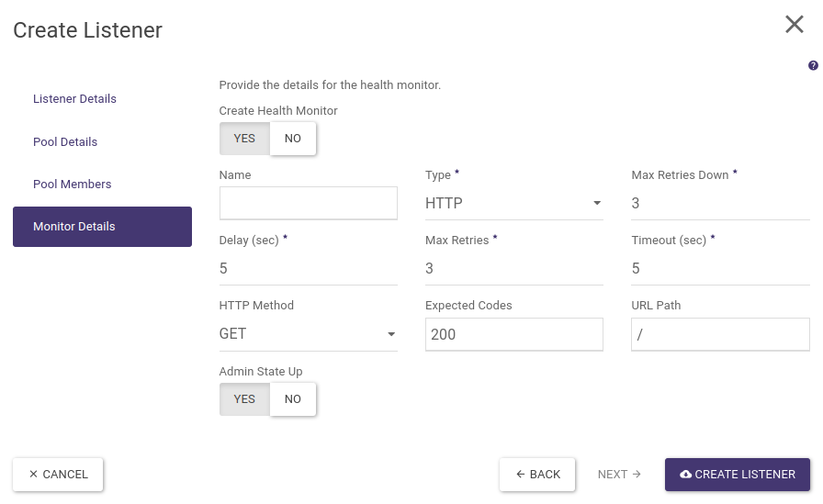The height and width of the screenshot is (504, 823).
Task: Set Create Health Monitor to Yes
Action: tap(244, 139)
